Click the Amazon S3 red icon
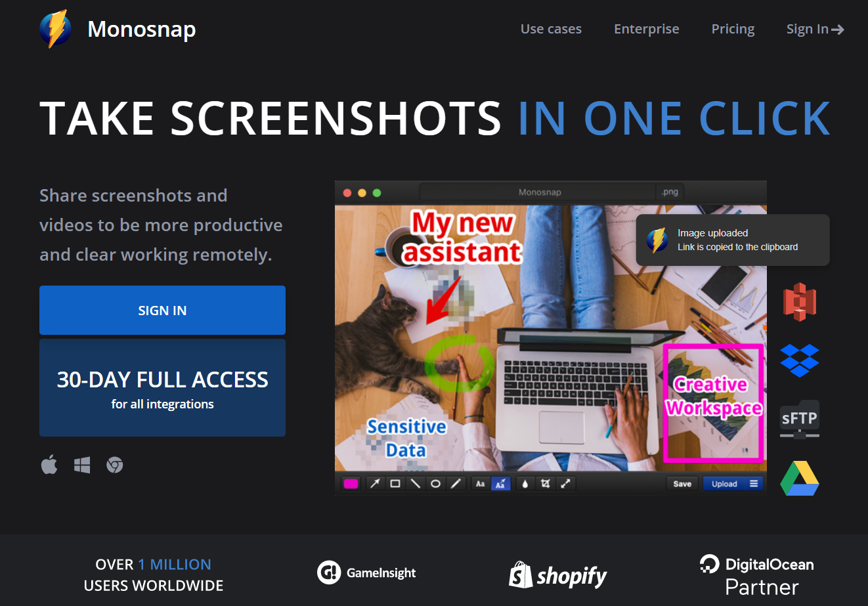 [x=800, y=302]
